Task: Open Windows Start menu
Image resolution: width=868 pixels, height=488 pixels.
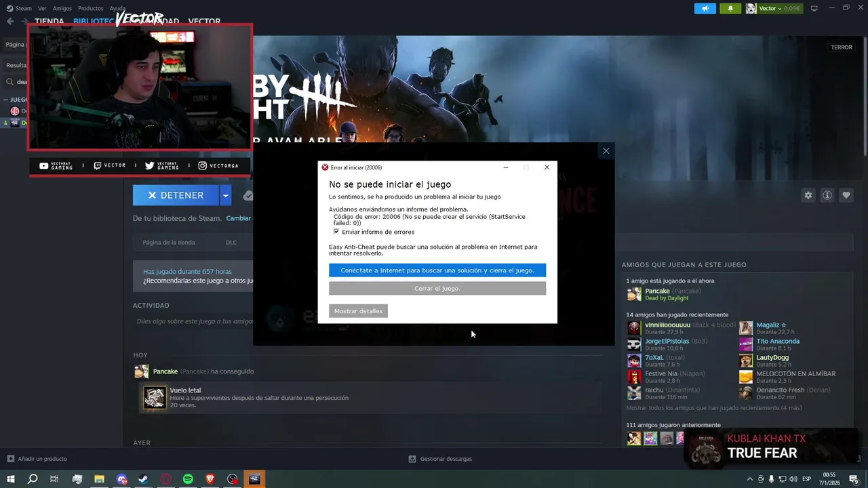Action: tap(10, 479)
